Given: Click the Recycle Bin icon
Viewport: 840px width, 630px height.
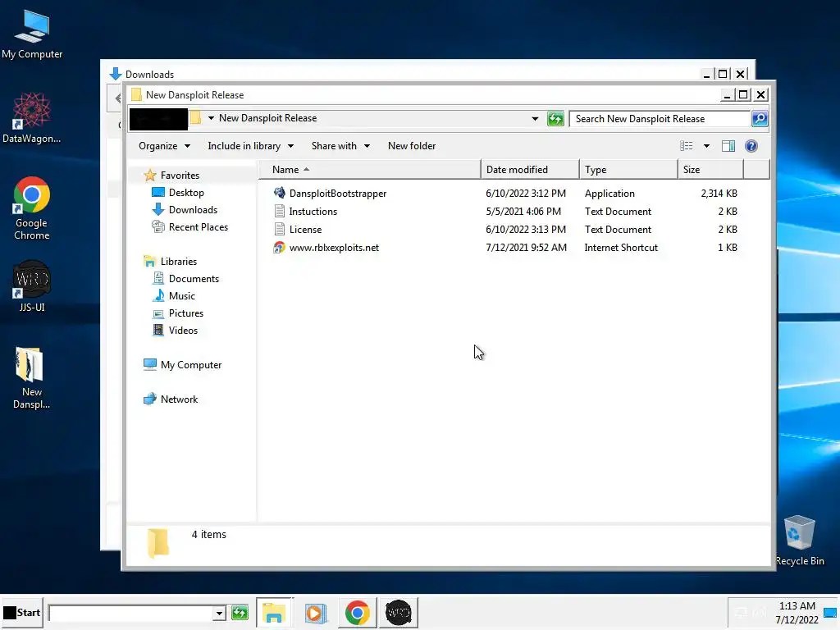Looking at the screenshot, I should [799, 540].
